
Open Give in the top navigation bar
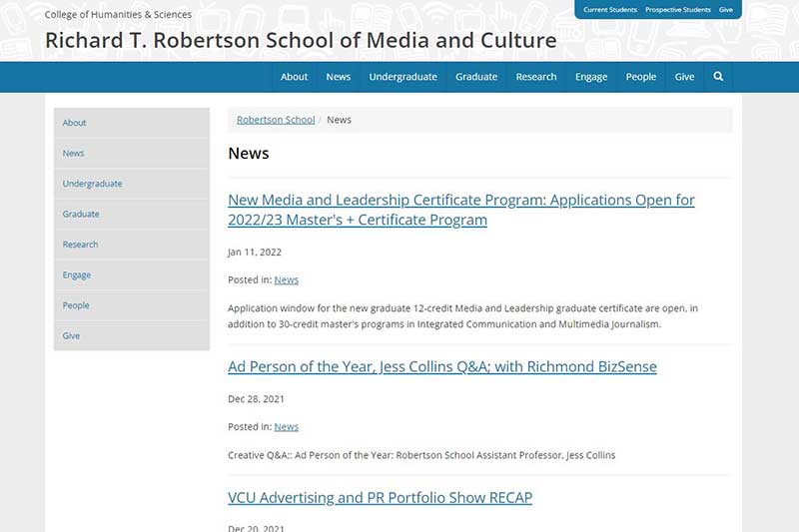click(684, 77)
